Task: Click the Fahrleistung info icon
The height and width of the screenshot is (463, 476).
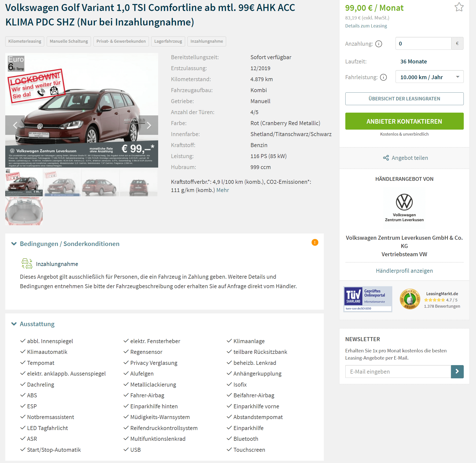Action: click(x=383, y=77)
